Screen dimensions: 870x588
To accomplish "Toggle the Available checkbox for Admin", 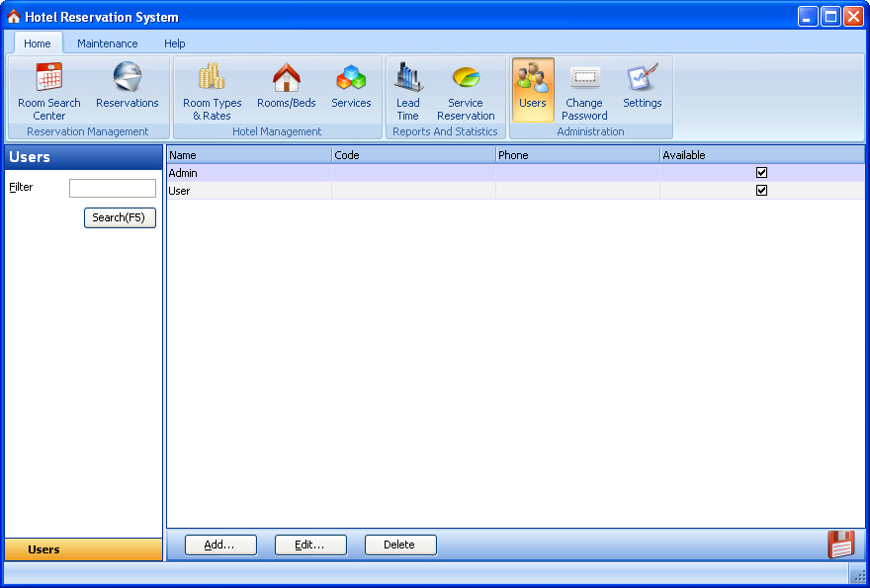I will pyautogui.click(x=761, y=173).
